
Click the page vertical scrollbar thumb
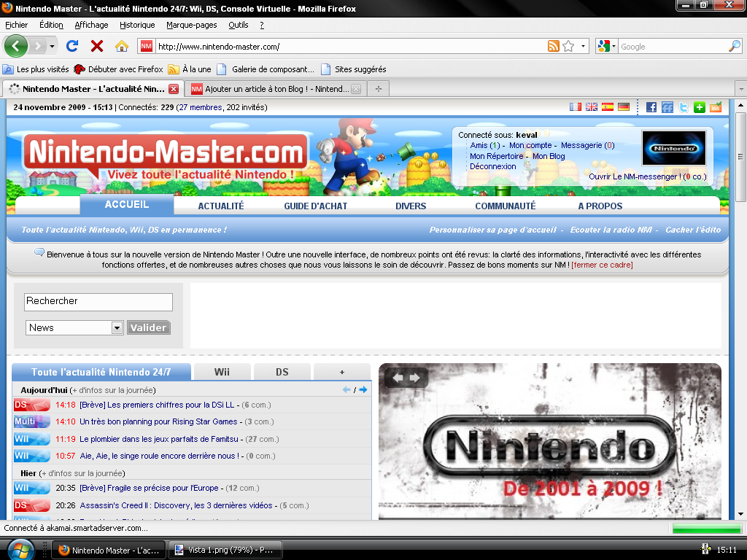tap(740, 157)
